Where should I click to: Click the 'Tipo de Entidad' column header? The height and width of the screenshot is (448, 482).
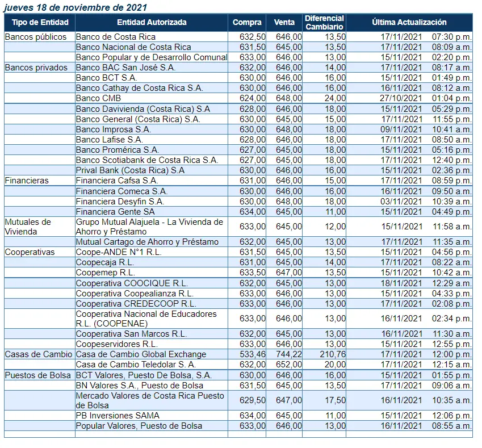[40, 23]
